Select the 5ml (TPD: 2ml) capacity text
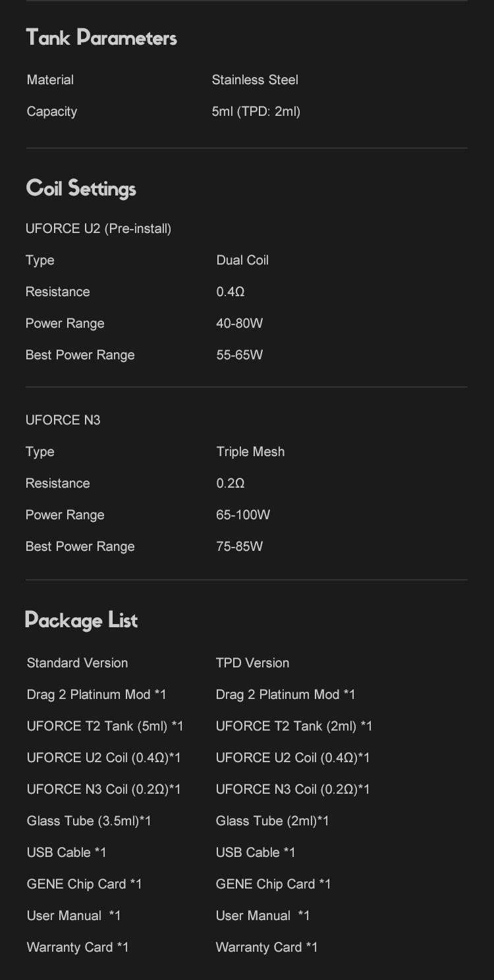The height and width of the screenshot is (980, 494). 256,111
